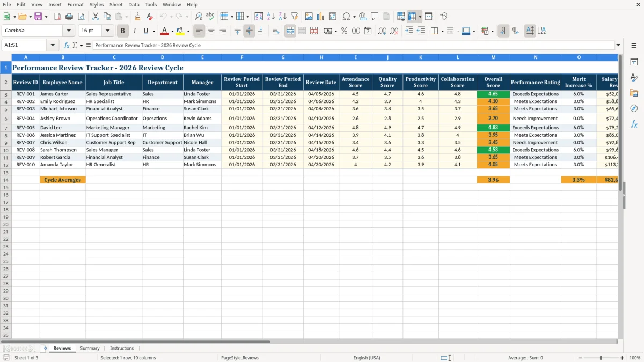This screenshot has height=362, width=644.
Task: Open the Borders dropdown arrow
Action: pyautogui.click(x=442, y=31)
